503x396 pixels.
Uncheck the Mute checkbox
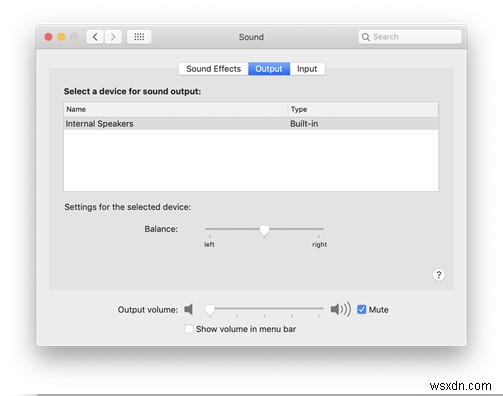[x=362, y=310]
